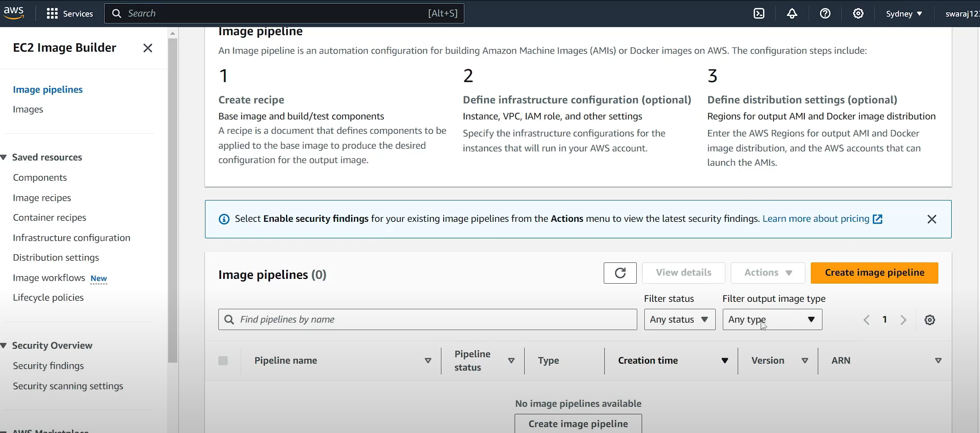This screenshot has width=980, height=433.
Task: Toggle the select-all pipelines checkbox
Action: [223, 361]
